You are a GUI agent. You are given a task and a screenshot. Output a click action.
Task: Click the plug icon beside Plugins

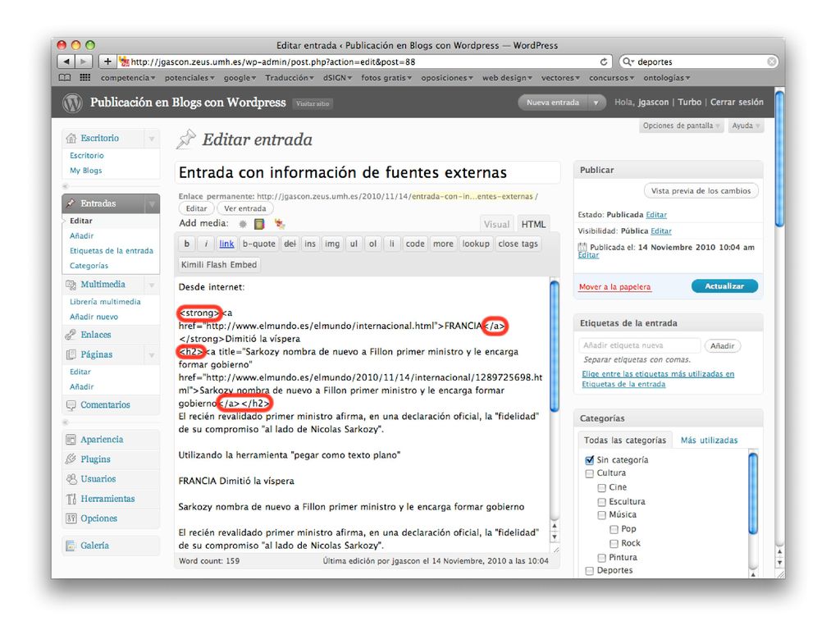tap(71, 459)
